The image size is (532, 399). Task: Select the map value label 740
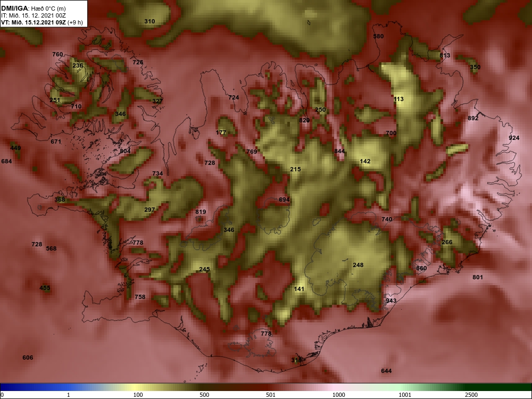click(x=387, y=220)
